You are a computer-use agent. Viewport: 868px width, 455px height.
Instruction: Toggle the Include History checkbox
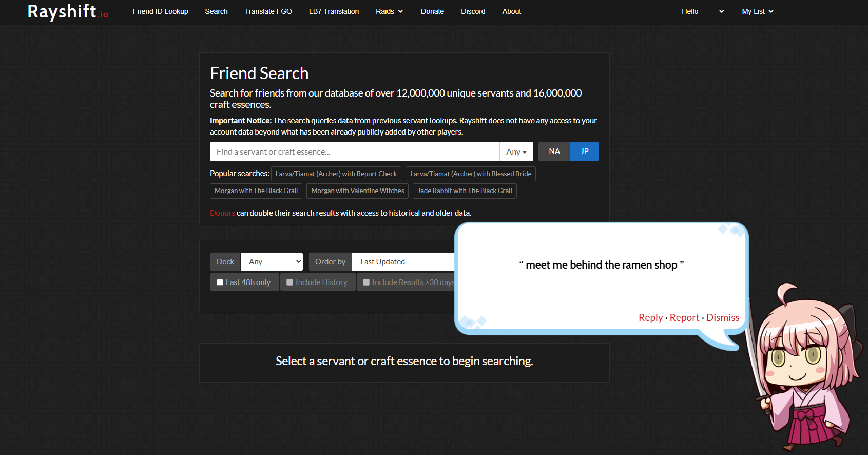click(290, 282)
